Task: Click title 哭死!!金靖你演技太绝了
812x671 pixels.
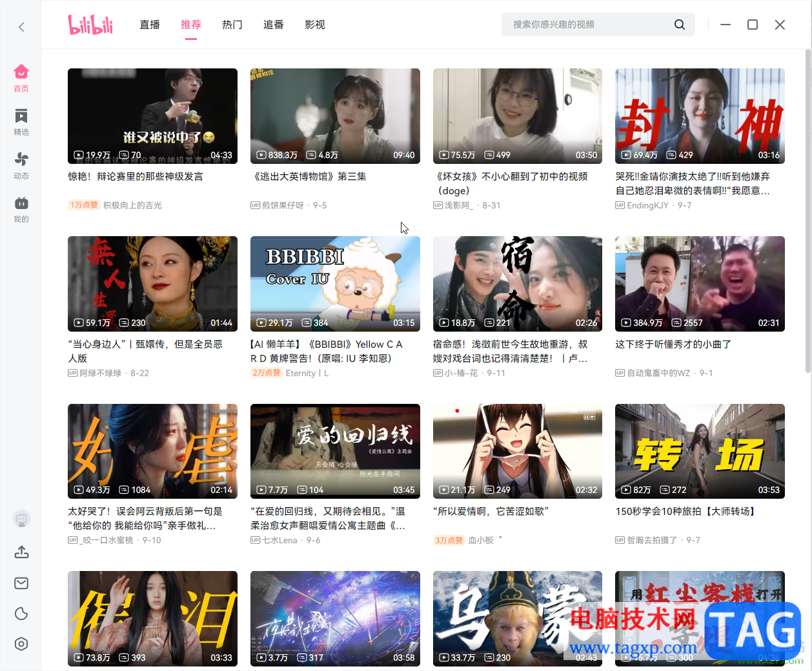Action: (x=693, y=183)
